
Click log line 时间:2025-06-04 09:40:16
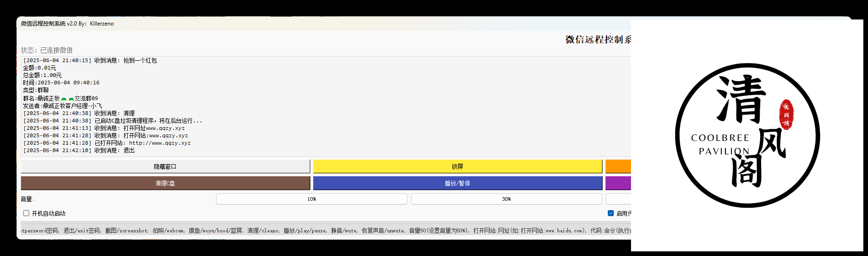[61, 83]
